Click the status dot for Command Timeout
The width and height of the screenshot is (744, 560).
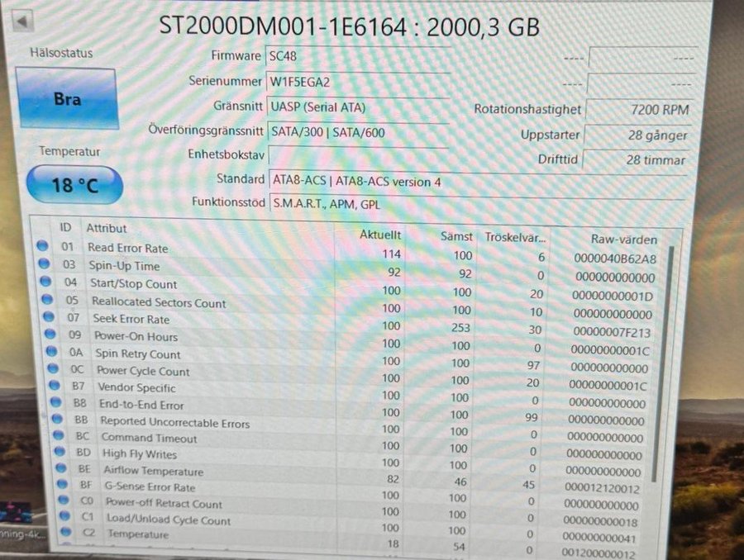(58, 435)
